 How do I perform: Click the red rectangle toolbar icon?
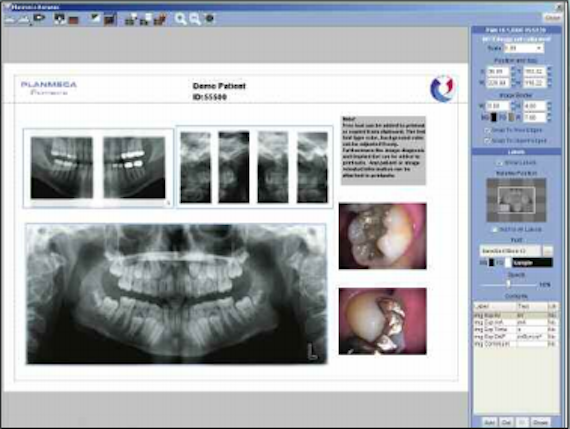pyautogui.click(x=73, y=20)
